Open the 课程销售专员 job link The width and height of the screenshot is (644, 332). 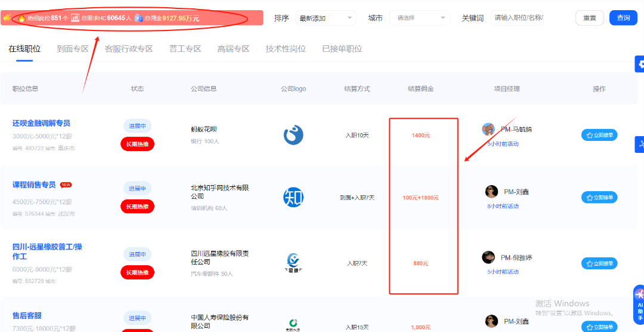click(x=34, y=185)
